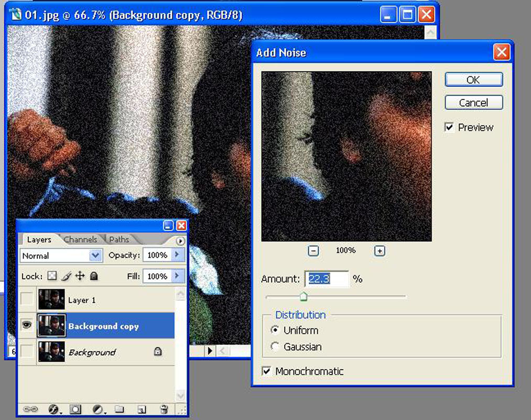Show the Background layer visibility box
Viewport: 531px width, 420px height.
click(x=27, y=351)
